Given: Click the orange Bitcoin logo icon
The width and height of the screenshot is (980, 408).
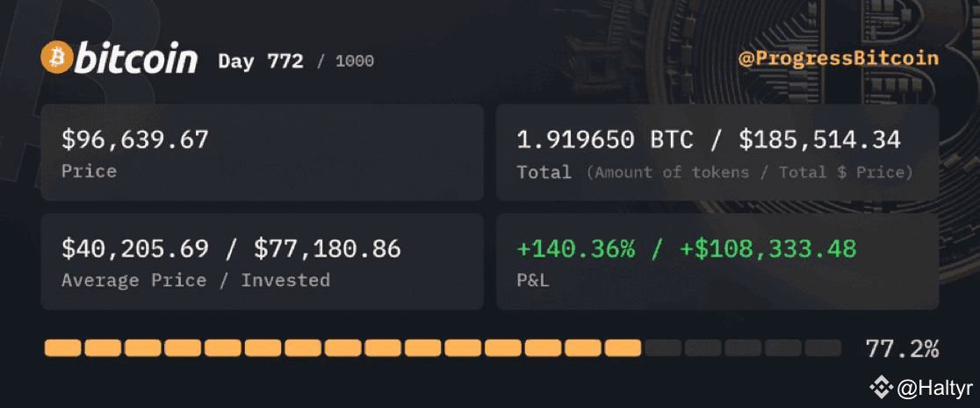Looking at the screenshot, I should pyautogui.click(x=55, y=58).
